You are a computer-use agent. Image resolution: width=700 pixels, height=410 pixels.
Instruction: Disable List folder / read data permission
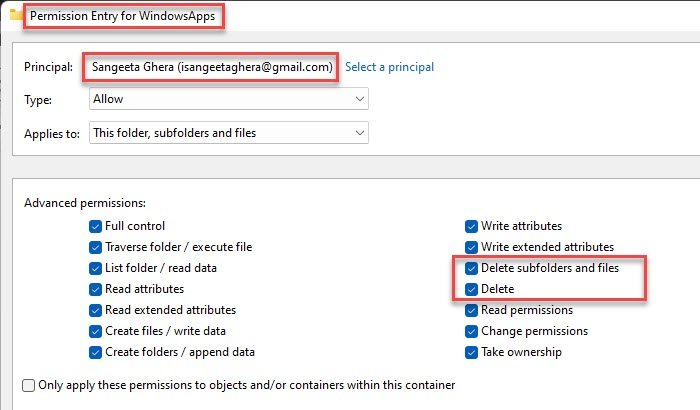(95, 268)
